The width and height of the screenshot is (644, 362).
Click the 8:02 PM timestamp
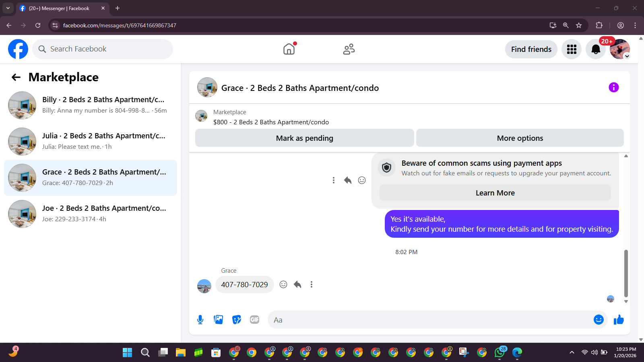(406, 252)
